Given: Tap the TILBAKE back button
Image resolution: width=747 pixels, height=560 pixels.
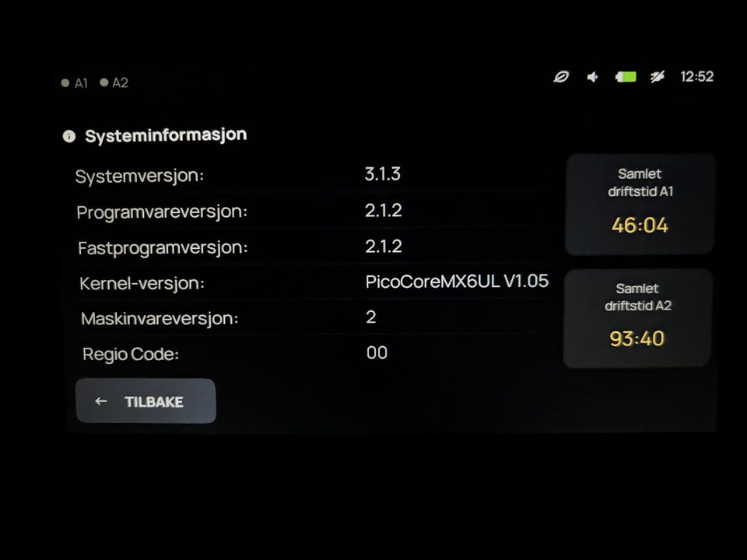Looking at the screenshot, I should pyautogui.click(x=146, y=401).
